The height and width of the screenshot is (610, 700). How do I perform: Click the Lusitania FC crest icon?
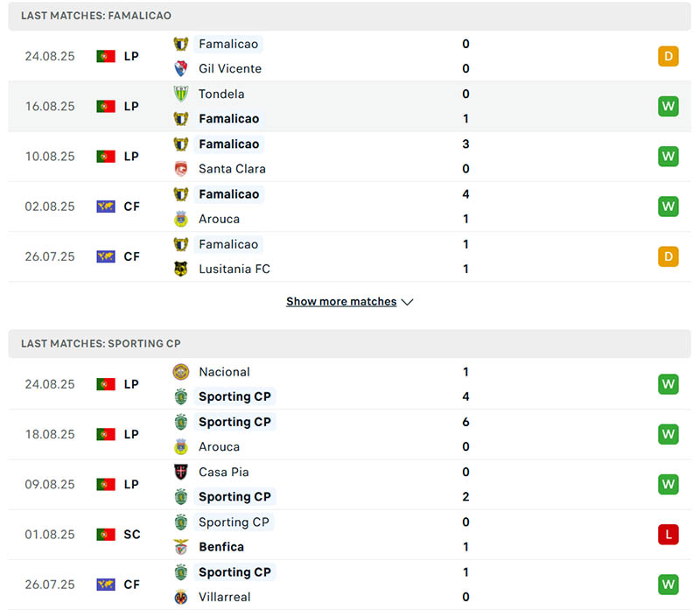(x=181, y=269)
